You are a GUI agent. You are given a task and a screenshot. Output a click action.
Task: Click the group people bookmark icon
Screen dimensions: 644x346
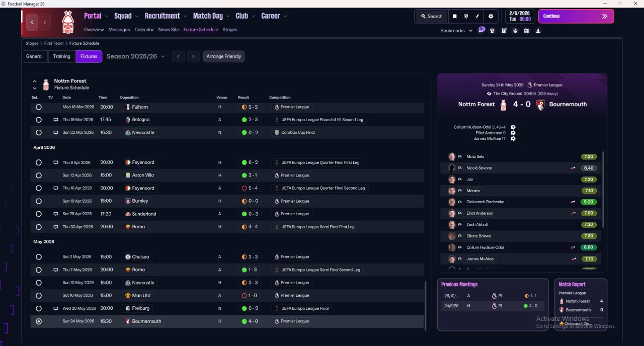515,31
